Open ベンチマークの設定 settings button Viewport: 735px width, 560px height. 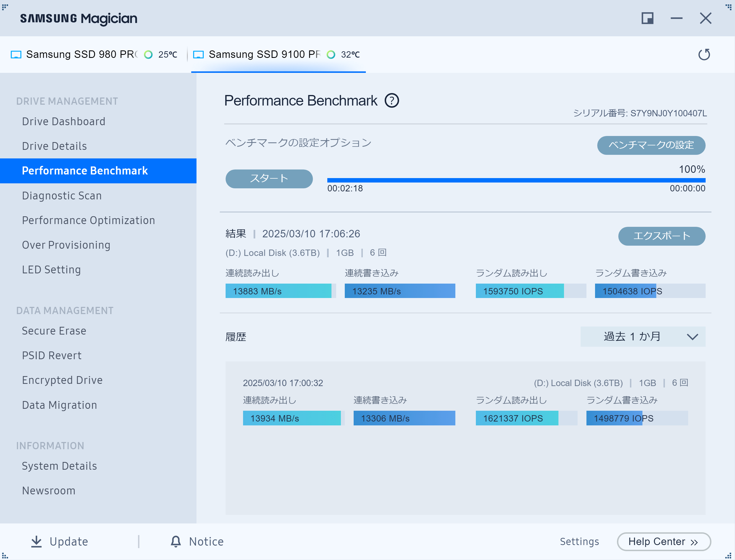click(x=651, y=145)
